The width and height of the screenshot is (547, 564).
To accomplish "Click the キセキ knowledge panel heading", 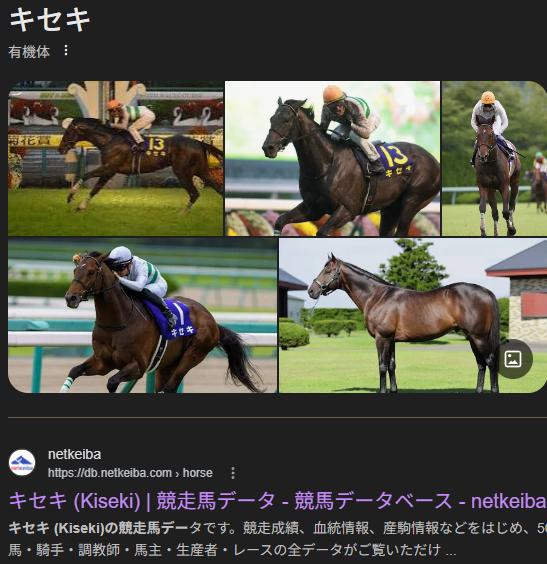I will 50,19.
